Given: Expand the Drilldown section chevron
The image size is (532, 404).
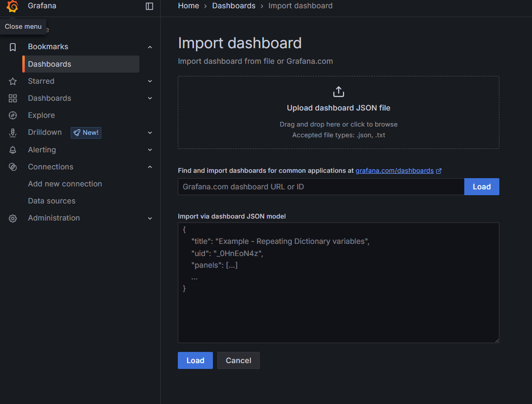Looking at the screenshot, I should click(150, 132).
